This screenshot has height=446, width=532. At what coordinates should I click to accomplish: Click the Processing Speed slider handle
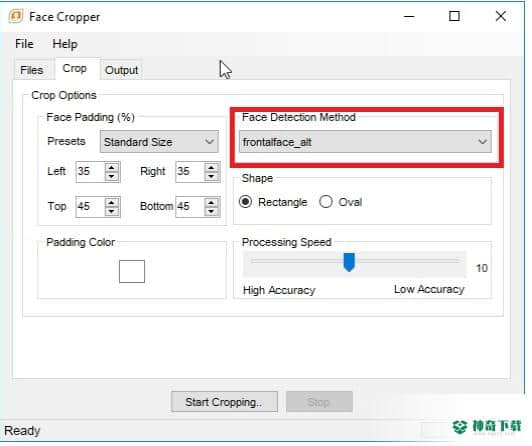tap(349, 262)
